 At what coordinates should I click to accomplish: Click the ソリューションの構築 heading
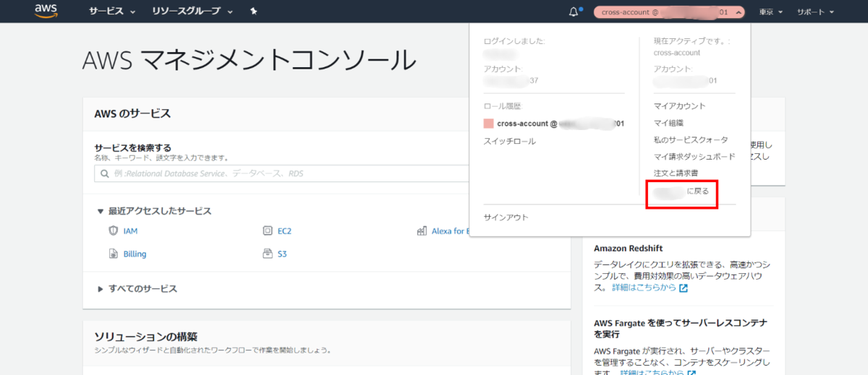[x=146, y=337]
